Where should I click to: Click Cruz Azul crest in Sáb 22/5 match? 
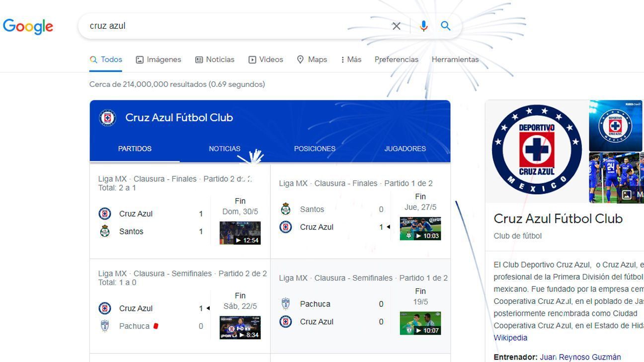[105, 308]
